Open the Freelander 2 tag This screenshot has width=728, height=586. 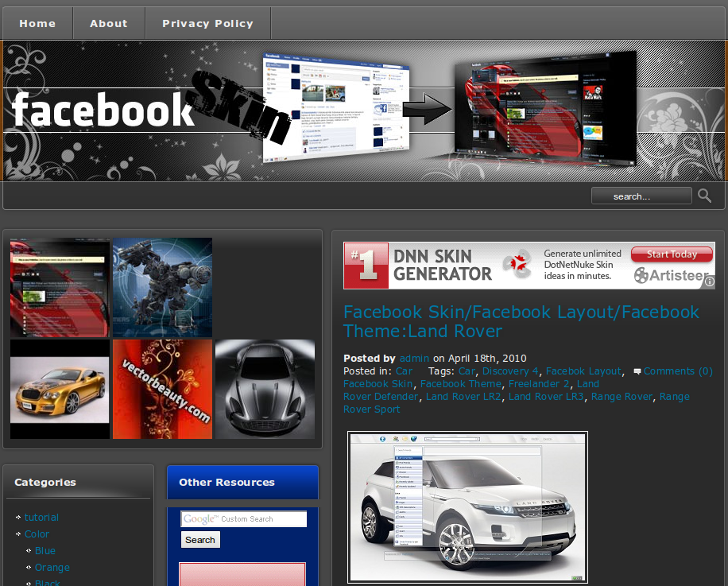[539, 384]
